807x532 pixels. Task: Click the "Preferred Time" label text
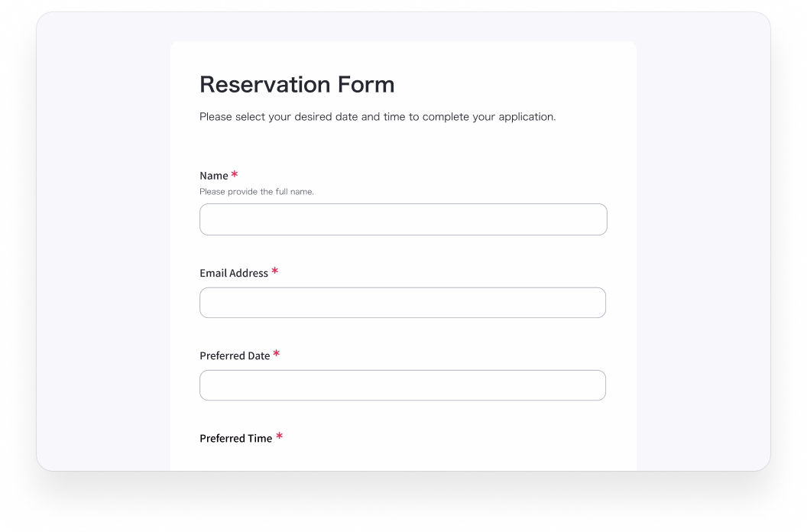(235, 438)
